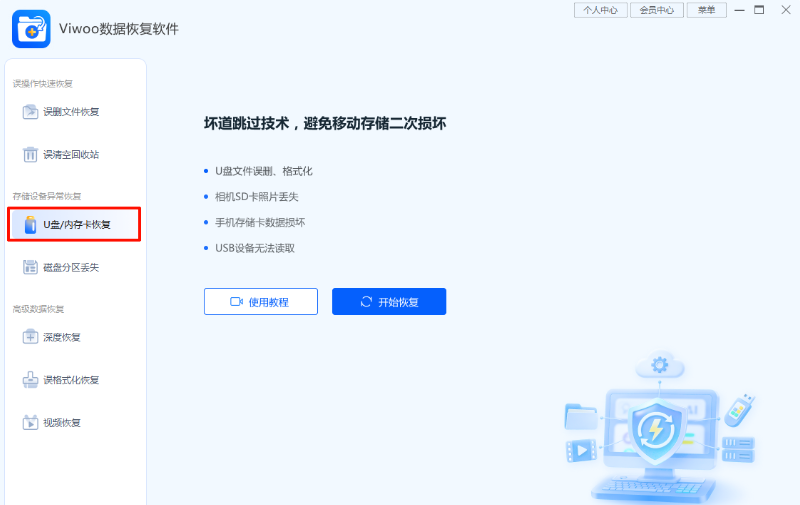Click the 使用教程 tutorial button
The image size is (800, 505).
coord(261,301)
